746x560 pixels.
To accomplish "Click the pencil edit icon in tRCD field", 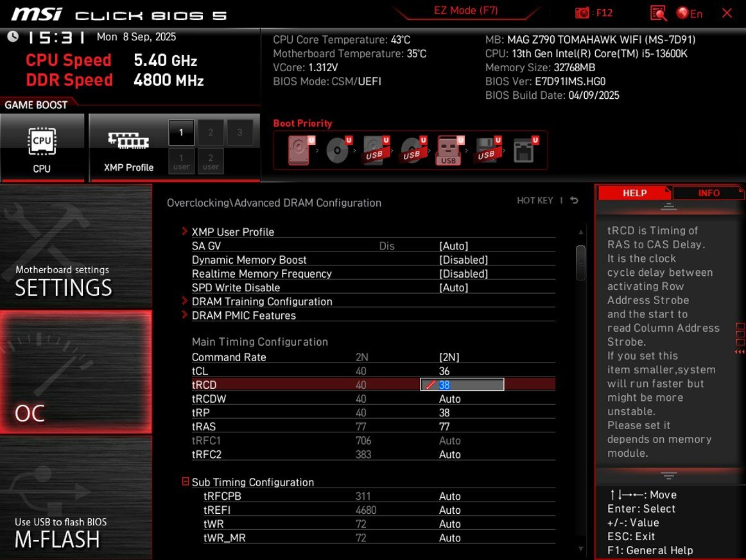I will click(x=430, y=385).
